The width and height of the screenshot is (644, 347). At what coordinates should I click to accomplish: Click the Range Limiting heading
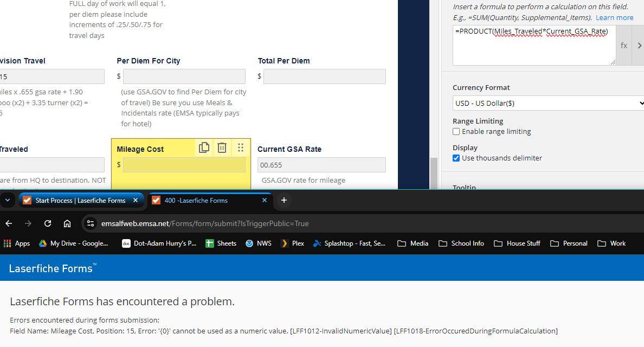[478, 121]
